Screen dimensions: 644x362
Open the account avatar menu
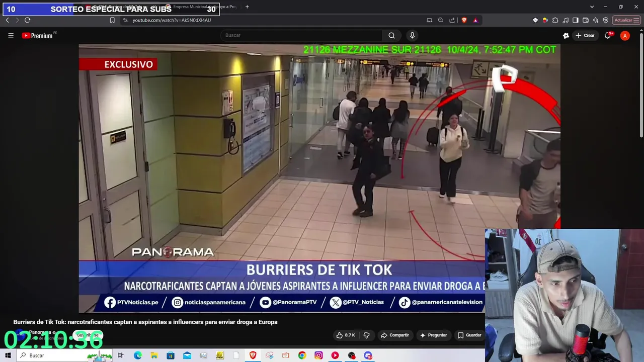click(x=625, y=35)
